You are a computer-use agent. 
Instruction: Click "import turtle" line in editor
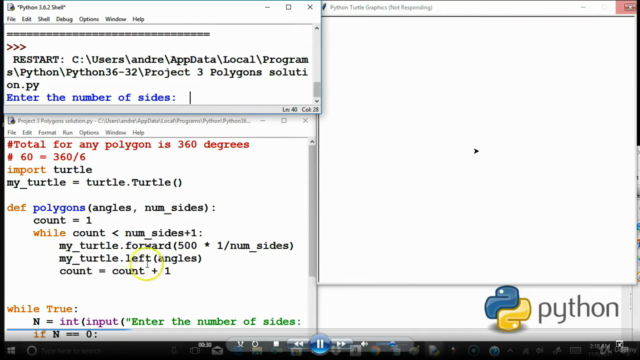pyautogui.click(x=49, y=170)
